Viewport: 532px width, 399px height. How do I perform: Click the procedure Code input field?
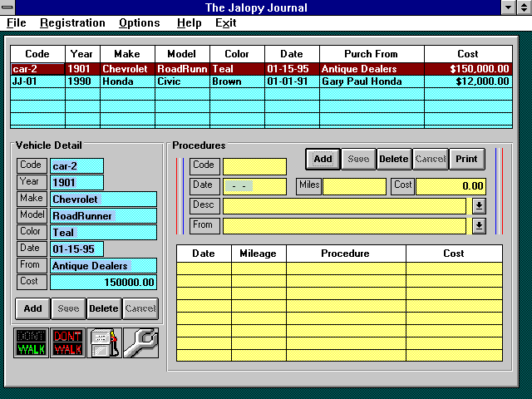coord(254,166)
